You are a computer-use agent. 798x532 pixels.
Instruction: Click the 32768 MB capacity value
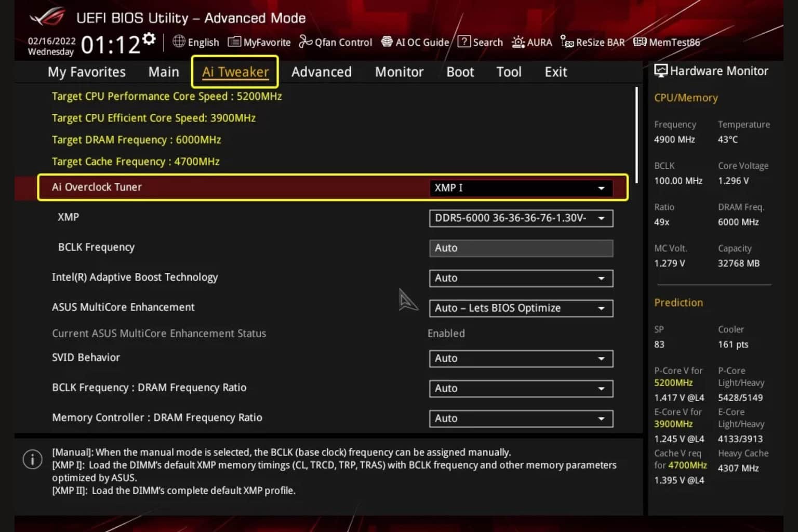tap(739, 263)
